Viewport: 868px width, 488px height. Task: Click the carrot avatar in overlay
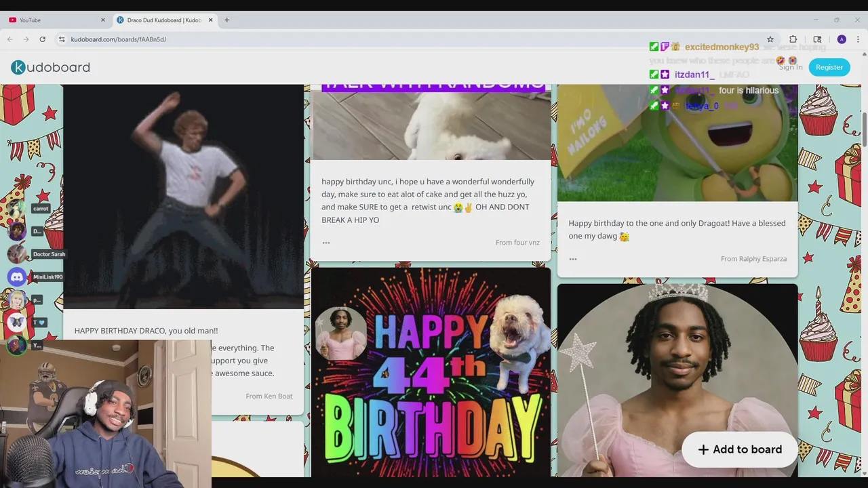point(16,209)
